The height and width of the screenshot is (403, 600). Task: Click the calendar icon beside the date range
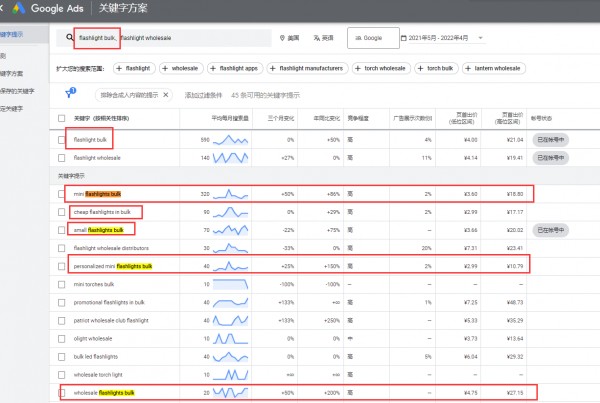[x=403, y=38]
